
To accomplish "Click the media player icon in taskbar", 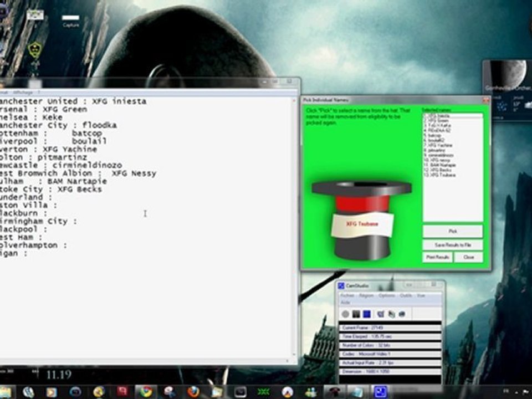I will (x=52, y=392).
